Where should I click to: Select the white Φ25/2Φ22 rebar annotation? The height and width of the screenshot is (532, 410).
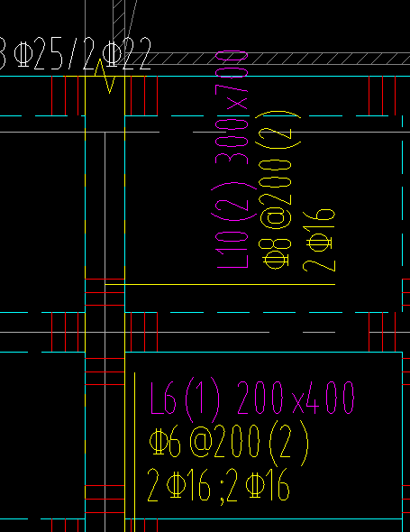[x=76, y=53]
